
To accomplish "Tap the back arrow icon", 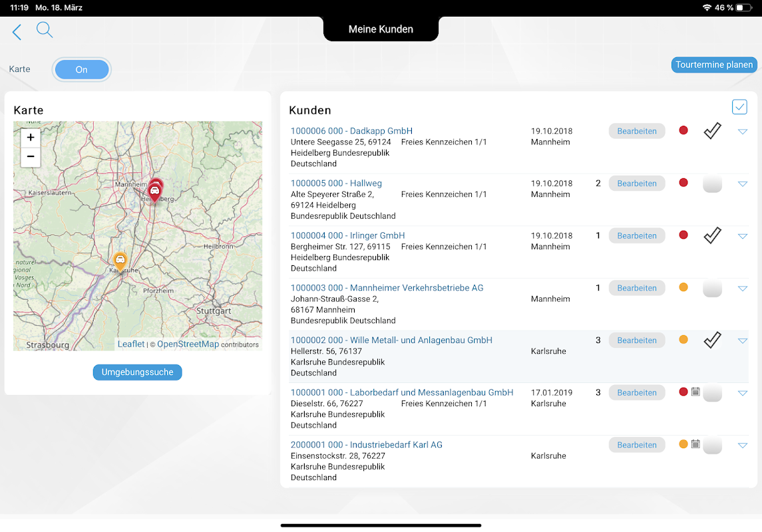I will pos(17,32).
